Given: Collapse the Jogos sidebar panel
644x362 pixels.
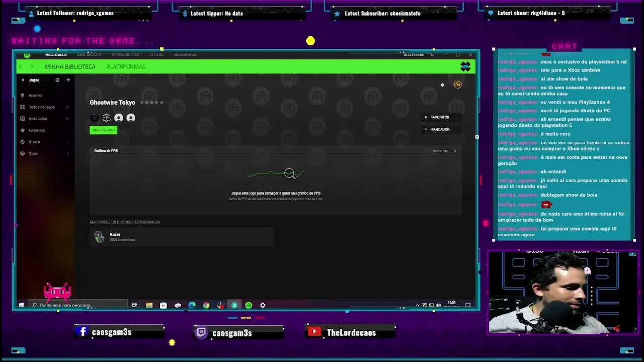Looking at the screenshot, I should click(23, 80).
